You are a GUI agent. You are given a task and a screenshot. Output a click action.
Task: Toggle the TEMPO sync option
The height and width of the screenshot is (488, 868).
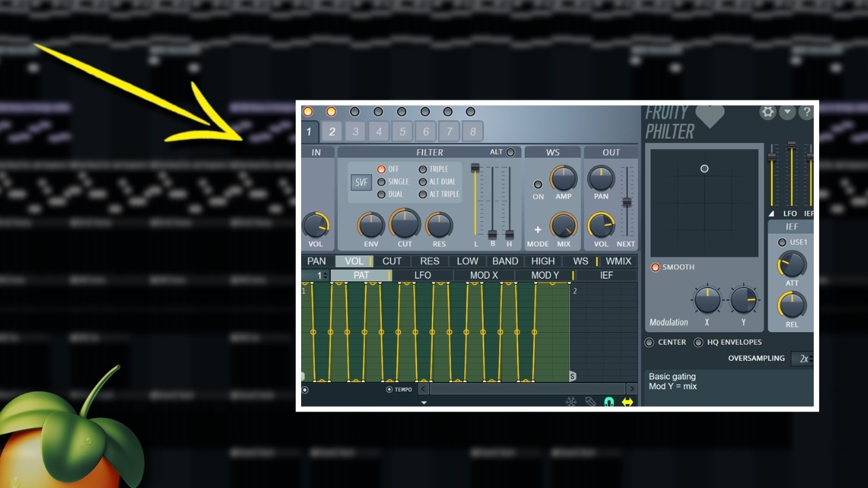tap(389, 390)
